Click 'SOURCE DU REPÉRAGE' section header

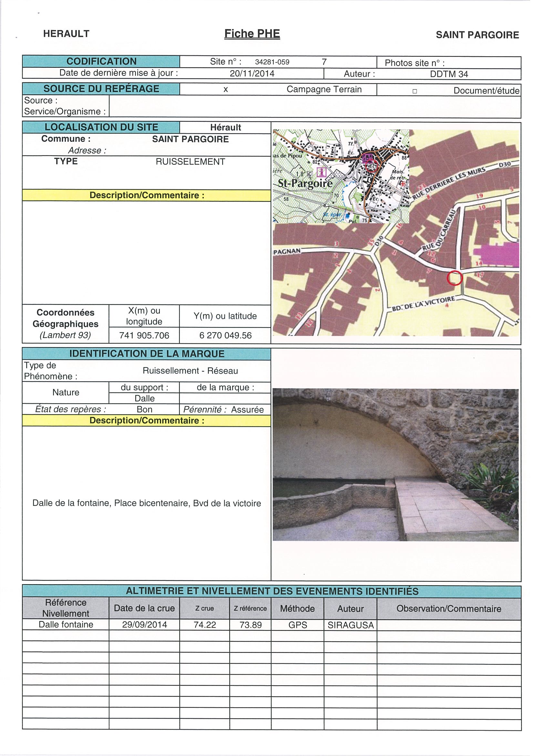pos(101,89)
